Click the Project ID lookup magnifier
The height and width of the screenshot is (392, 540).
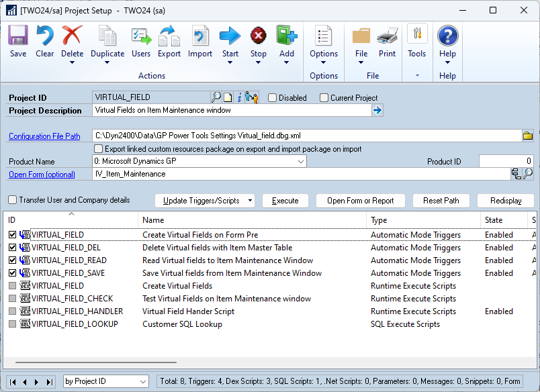click(216, 97)
